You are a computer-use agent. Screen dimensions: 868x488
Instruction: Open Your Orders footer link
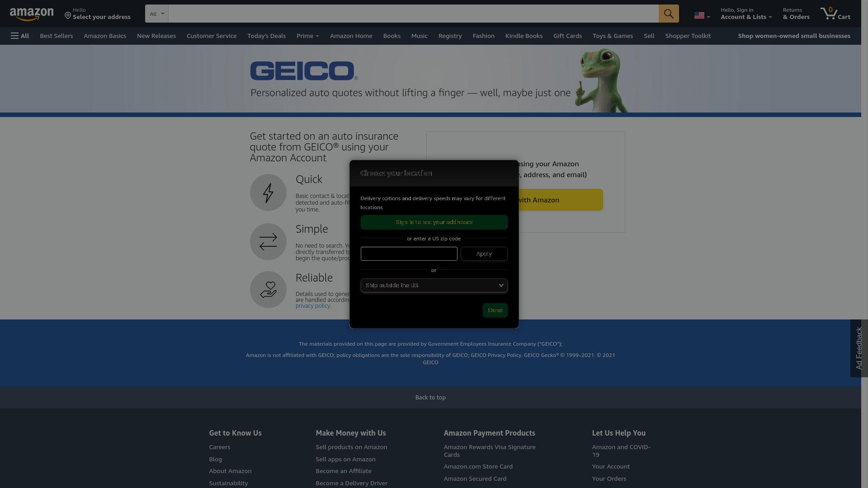coord(609,479)
